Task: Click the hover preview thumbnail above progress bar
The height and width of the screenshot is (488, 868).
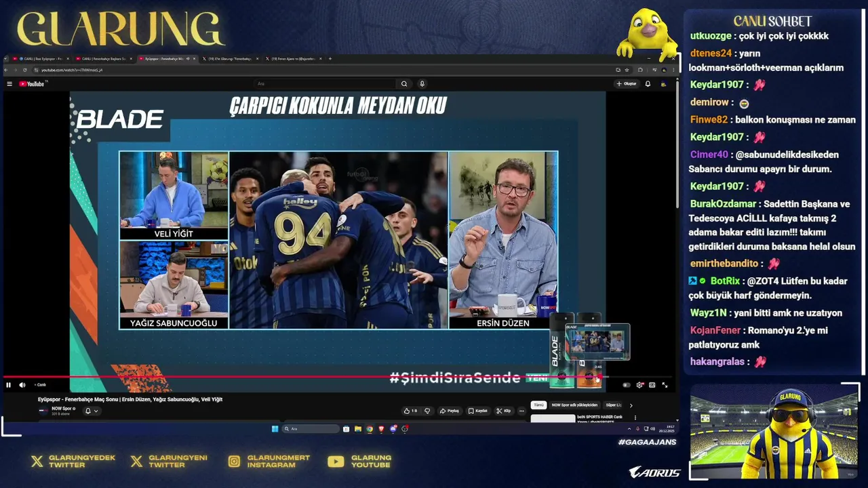Action: click(597, 342)
